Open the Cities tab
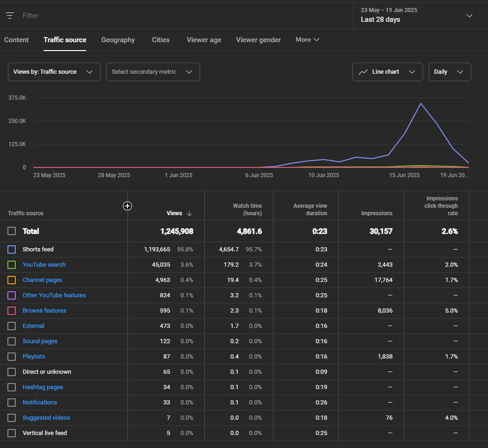Image resolution: width=488 pixels, height=448 pixels. click(x=161, y=40)
